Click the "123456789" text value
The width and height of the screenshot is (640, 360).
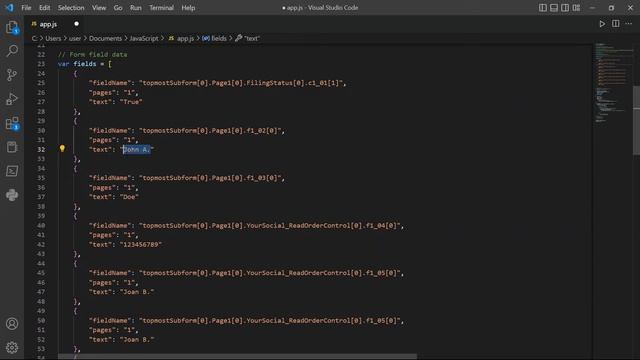[141, 244]
